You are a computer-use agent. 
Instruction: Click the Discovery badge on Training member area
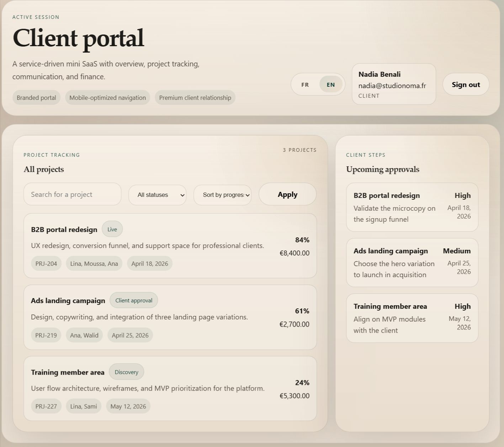click(126, 372)
